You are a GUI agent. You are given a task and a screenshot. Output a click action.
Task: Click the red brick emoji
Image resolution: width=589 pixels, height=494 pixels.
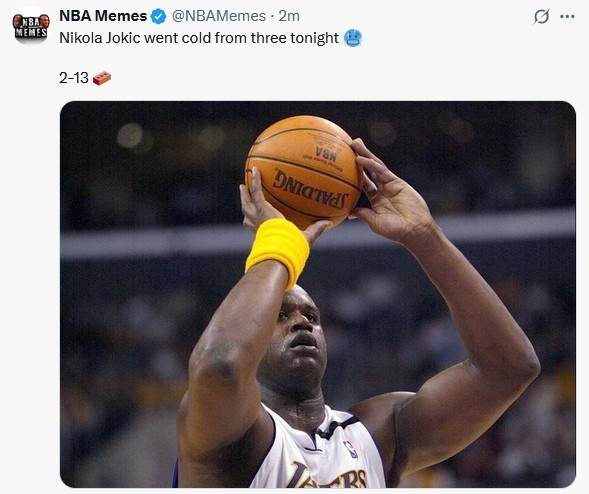click(x=102, y=78)
